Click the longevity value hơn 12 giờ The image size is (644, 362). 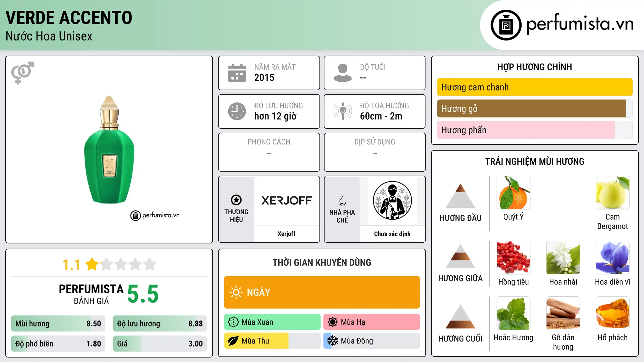click(x=275, y=116)
